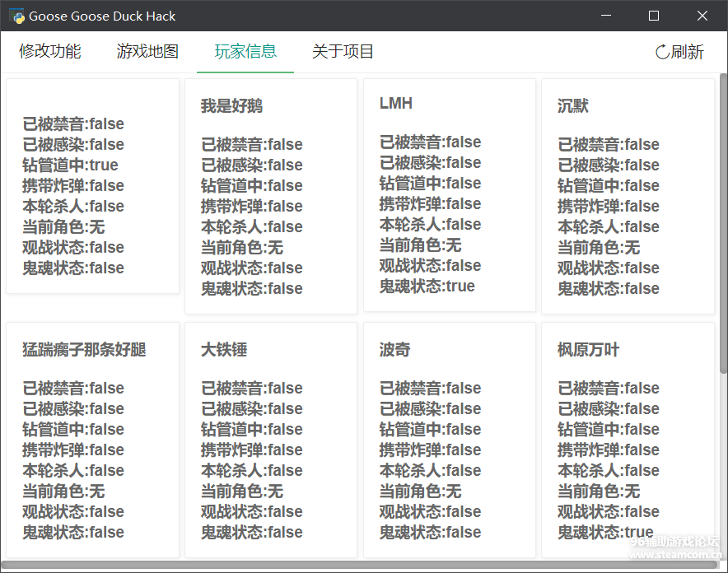This screenshot has width=728, height=573.
Task: Select player 猛踹瘸子那条好腿
Action: point(84,350)
